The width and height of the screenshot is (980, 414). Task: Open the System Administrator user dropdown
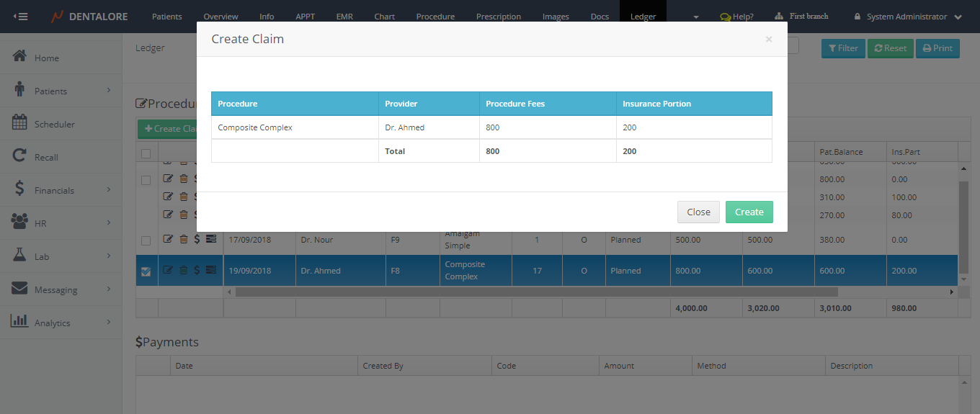(907, 17)
